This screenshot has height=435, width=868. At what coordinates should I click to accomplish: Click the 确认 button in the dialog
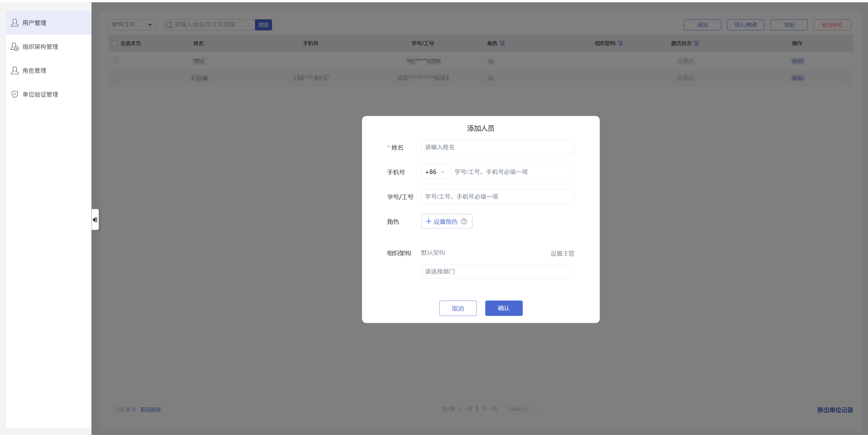click(x=503, y=308)
